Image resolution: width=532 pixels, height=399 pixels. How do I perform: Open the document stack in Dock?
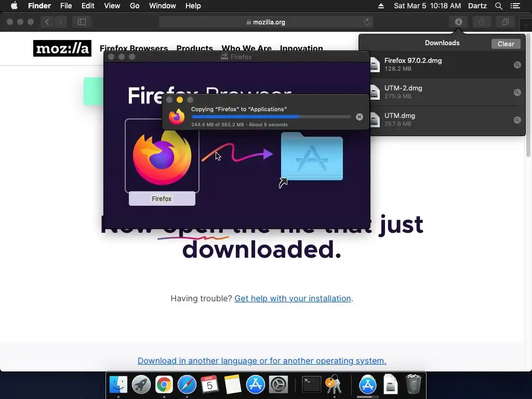[x=391, y=384]
